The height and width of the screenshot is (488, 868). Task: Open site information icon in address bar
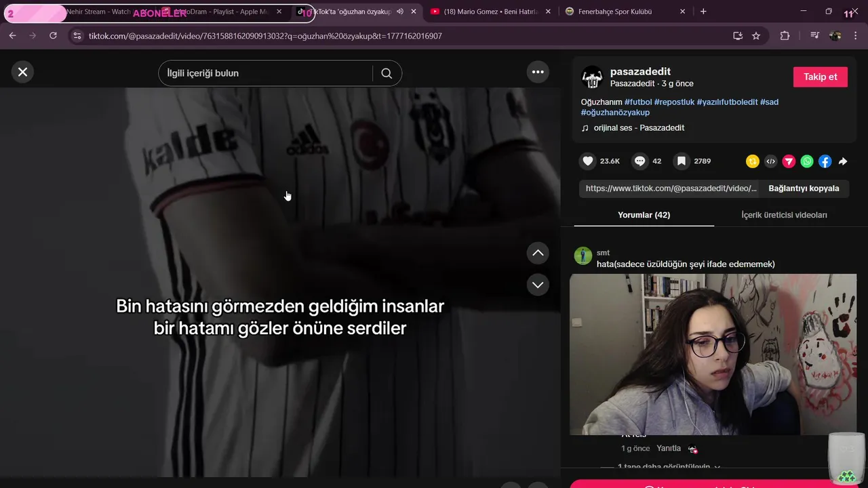77,36
